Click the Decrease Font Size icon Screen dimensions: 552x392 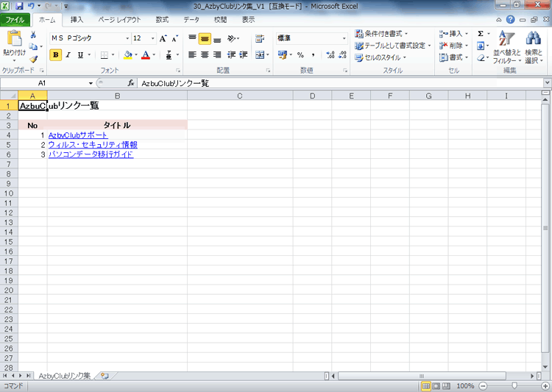coord(175,38)
